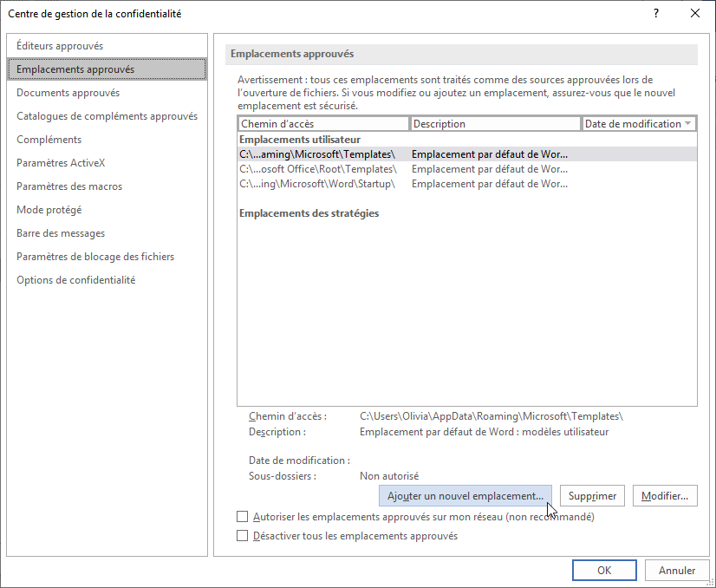Viewport: 716px width, 588px height.
Task: Show Paramètres des macros settings
Action: [69, 186]
